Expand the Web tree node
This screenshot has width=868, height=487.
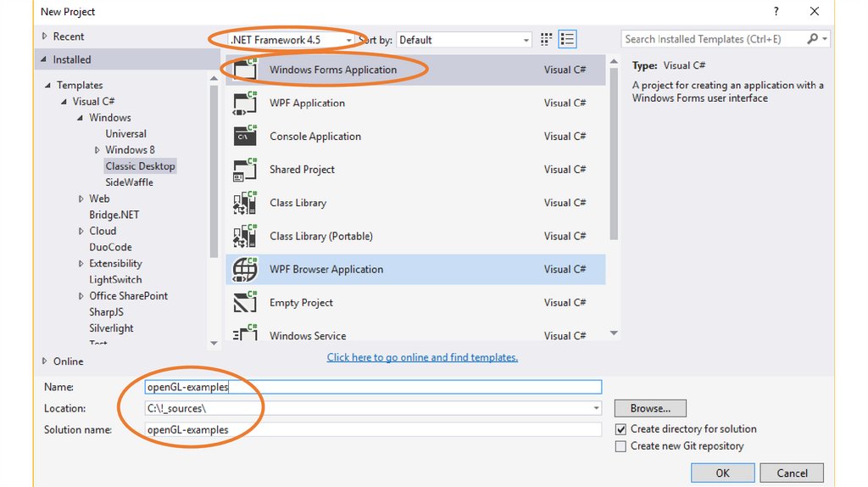[x=81, y=199]
